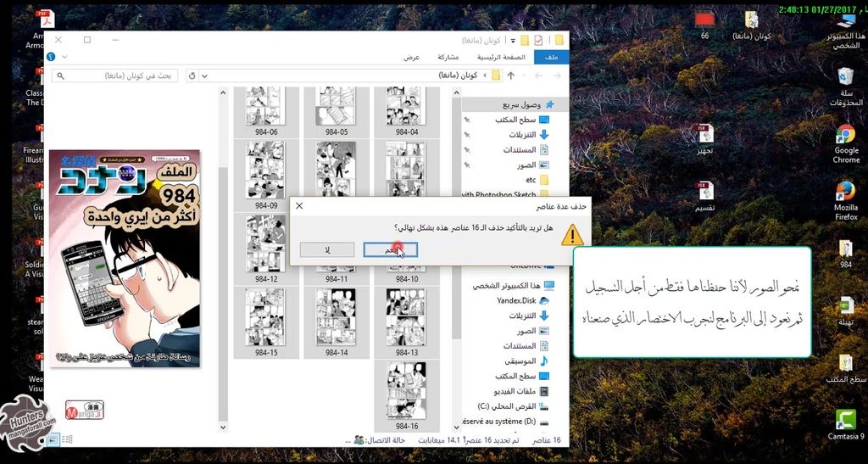Click the file list scroll-down arrow
The height and width of the screenshot is (464, 868).
click(457, 427)
